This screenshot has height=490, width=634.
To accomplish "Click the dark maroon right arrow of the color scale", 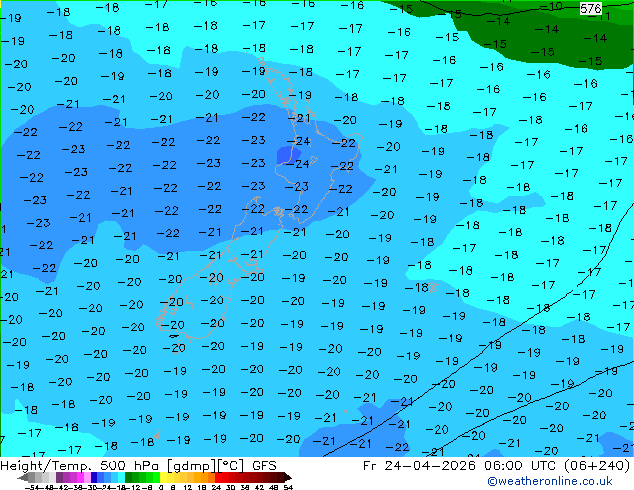I will point(288,477).
